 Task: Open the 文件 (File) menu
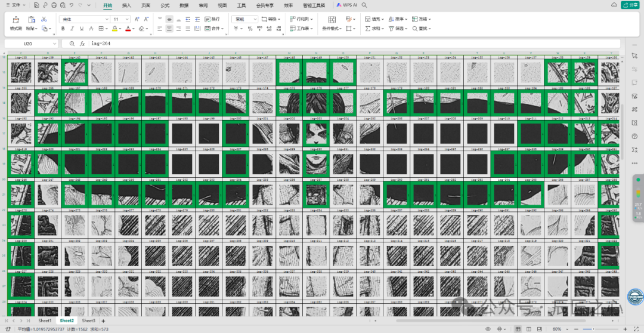(x=16, y=5)
